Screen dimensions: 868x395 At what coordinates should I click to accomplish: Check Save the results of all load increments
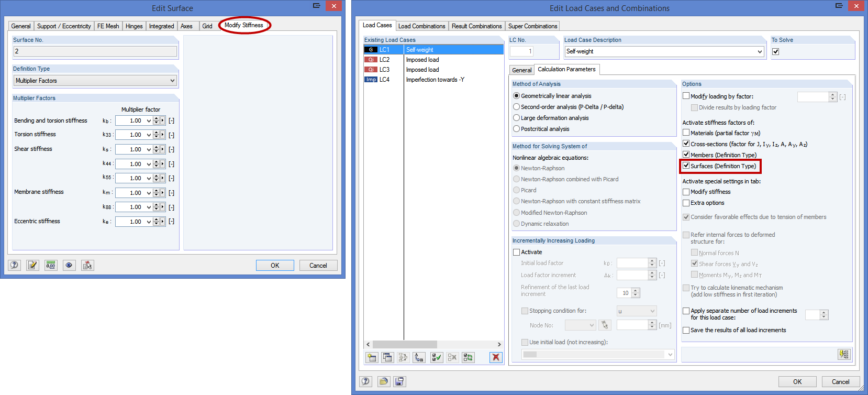click(686, 330)
